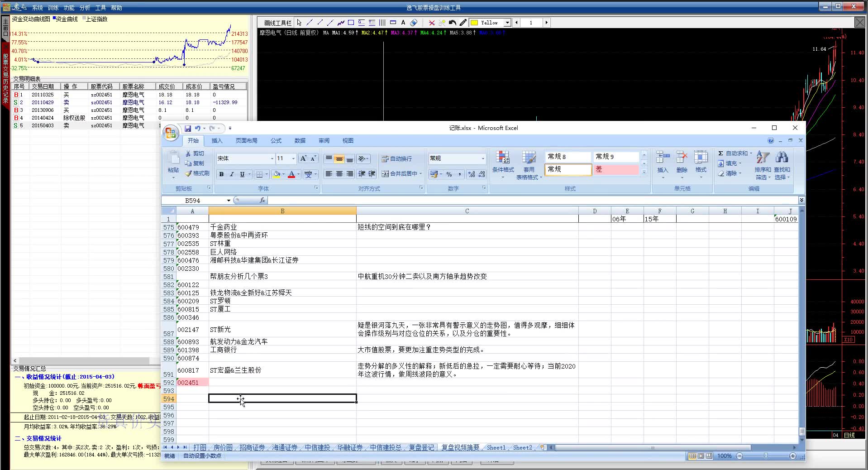This screenshot has height=470, width=868.
Task: Click the Excel Office button
Action: 171,133
